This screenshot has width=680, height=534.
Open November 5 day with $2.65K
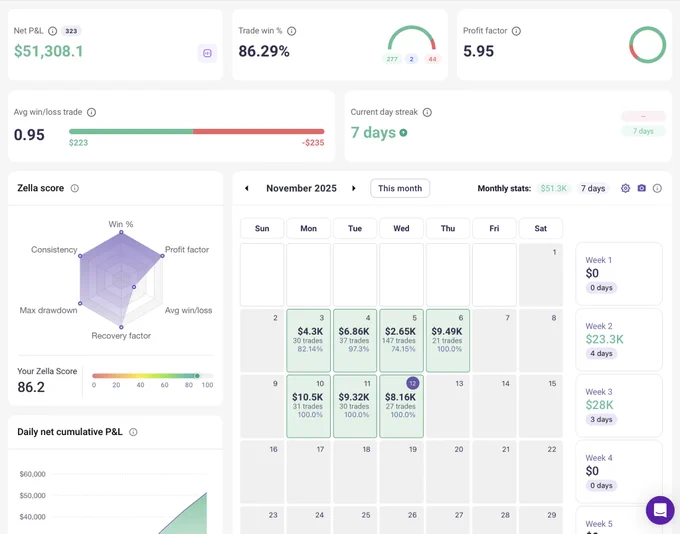tap(401, 341)
